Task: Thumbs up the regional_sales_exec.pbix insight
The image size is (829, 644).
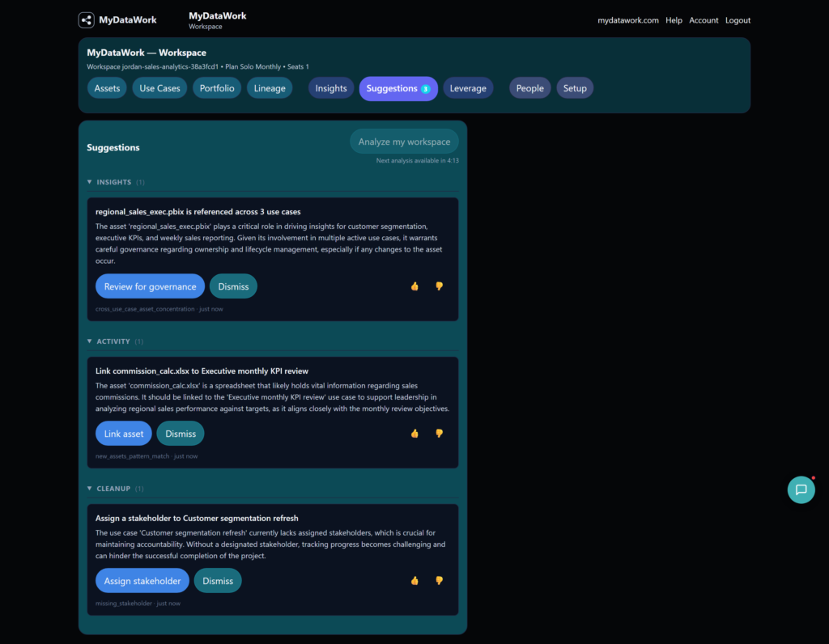Action: [414, 286]
